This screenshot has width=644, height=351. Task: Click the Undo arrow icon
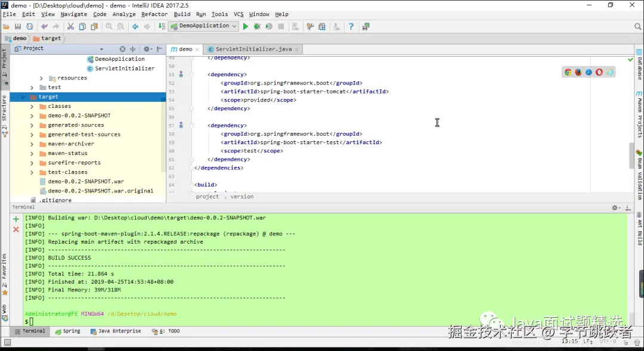click(x=44, y=26)
